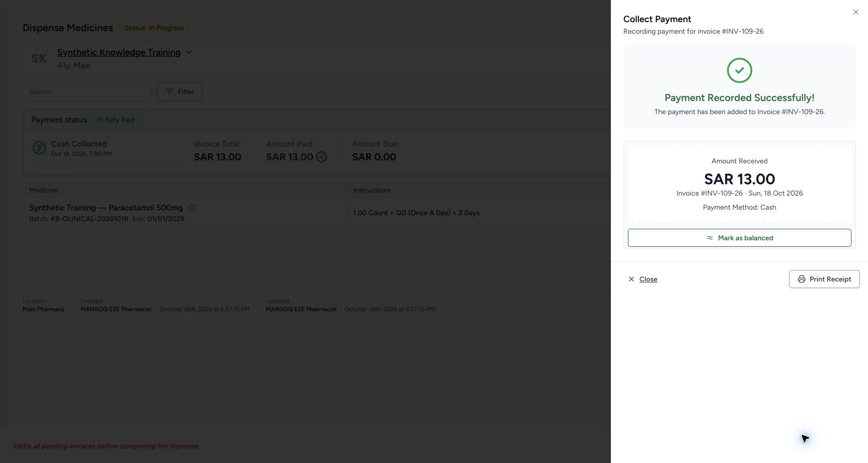The image size is (868, 463).
Task: Expand the patient name chevron dropdown
Action: coord(189,52)
